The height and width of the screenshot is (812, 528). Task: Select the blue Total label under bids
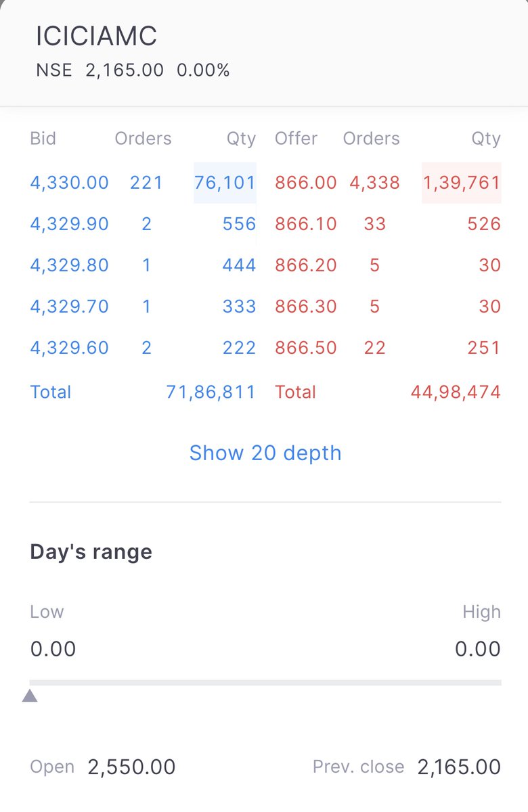click(x=51, y=392)
